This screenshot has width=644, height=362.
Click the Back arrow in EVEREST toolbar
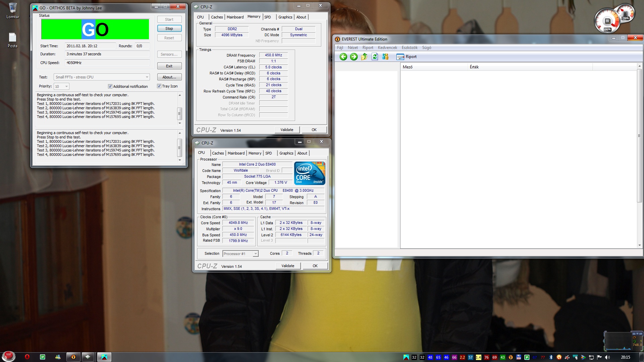pyautogui.click(x=343, y=57)
